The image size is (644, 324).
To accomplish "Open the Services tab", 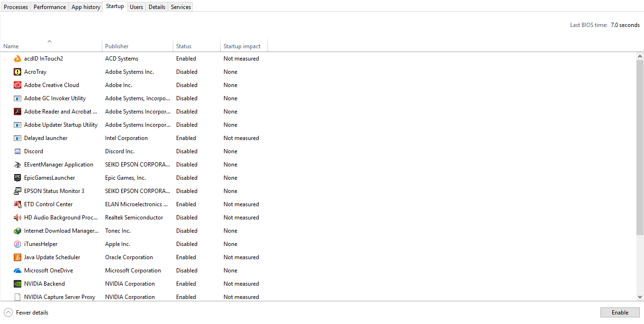I will tap(181, 7).
